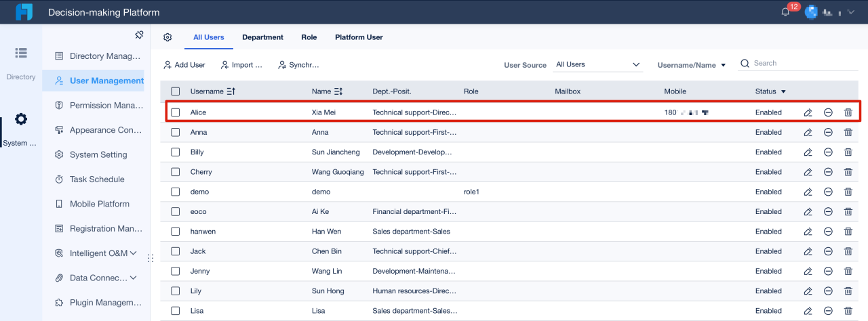This screenshot has height=321, width=868.
Task: Check the Lily row checkbox
Action: (x=176, y=291)
